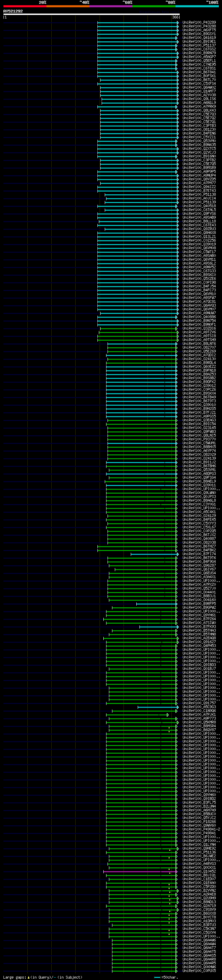
Task: Select last hit label UniRef100_C0PUX5
Action: pos(199,971)
